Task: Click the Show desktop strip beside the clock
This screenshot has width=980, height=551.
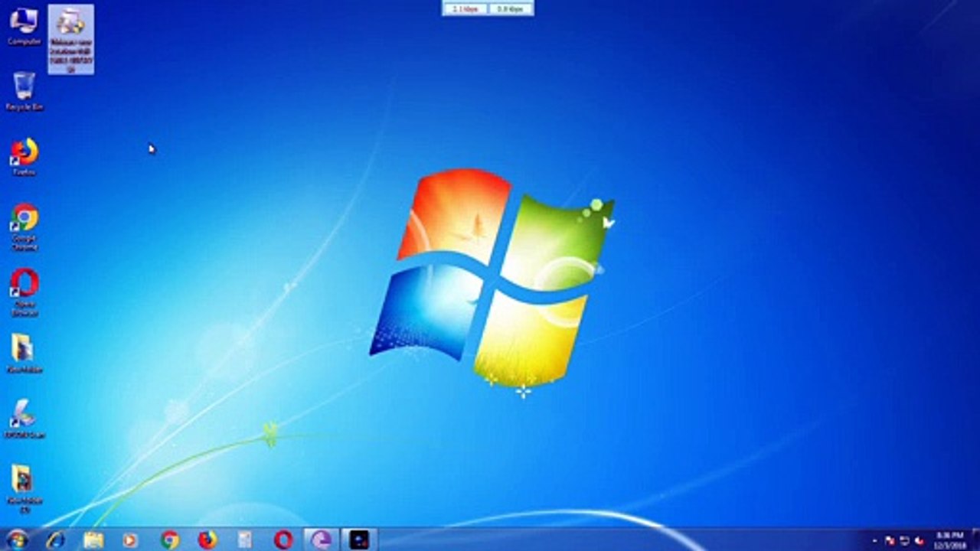Action: [975, 540]
